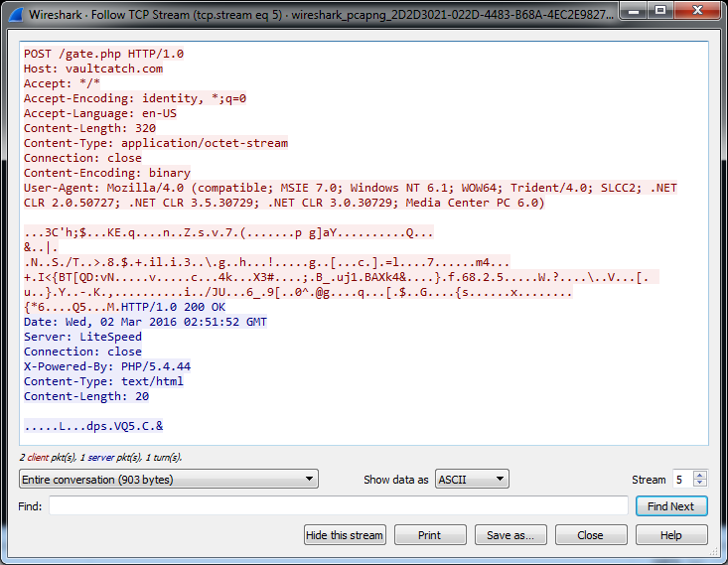
Task: Increment the Stream number with up arrow
Action: pos(700,475)
